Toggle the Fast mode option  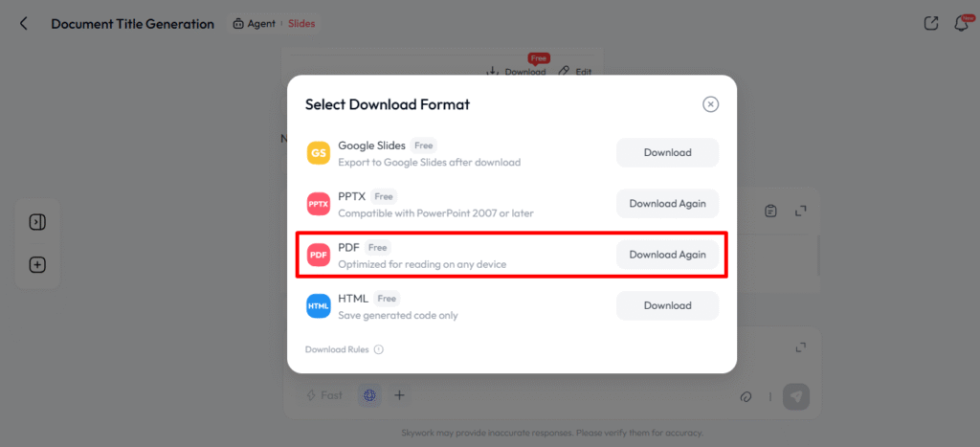323,395
